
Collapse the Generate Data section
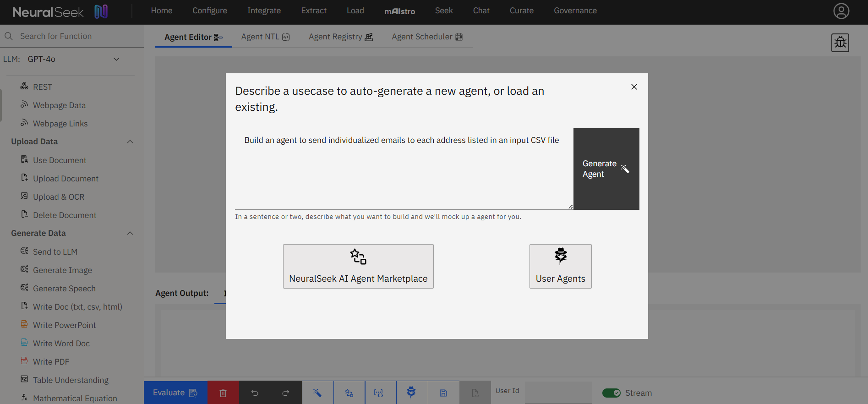pos(130,233)
